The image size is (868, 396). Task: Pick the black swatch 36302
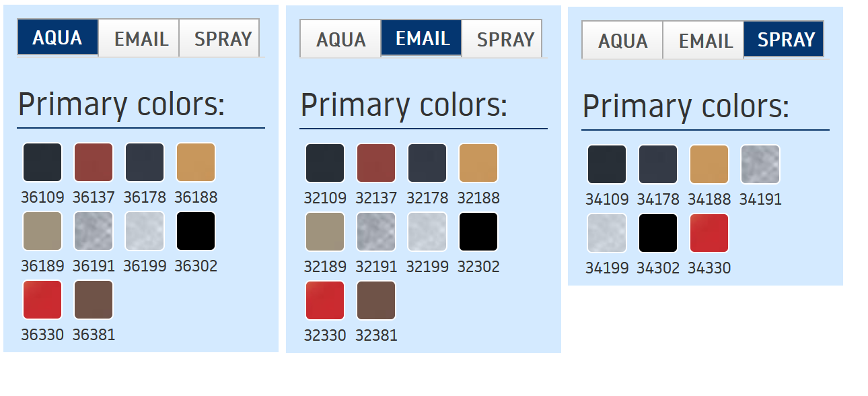tap(196, 231)
